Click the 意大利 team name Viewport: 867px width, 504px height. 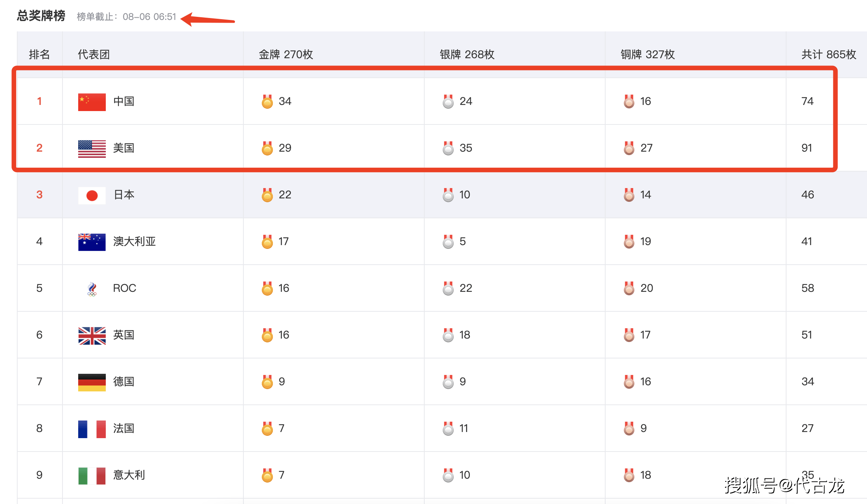(x=129, y=475)
